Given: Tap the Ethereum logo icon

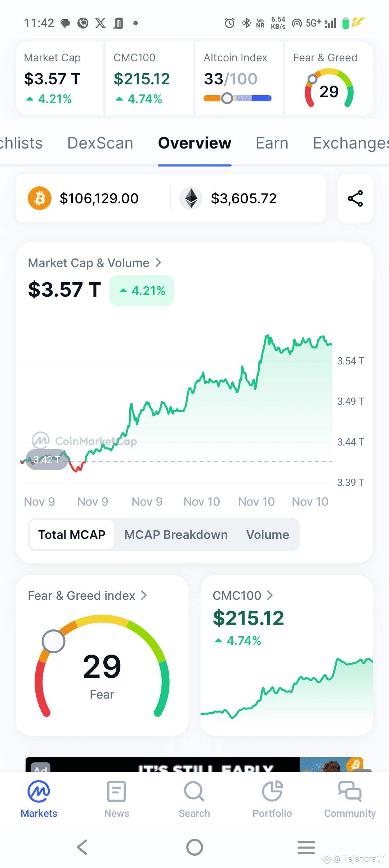Looking at the screenshot, I should click(191, 198).
